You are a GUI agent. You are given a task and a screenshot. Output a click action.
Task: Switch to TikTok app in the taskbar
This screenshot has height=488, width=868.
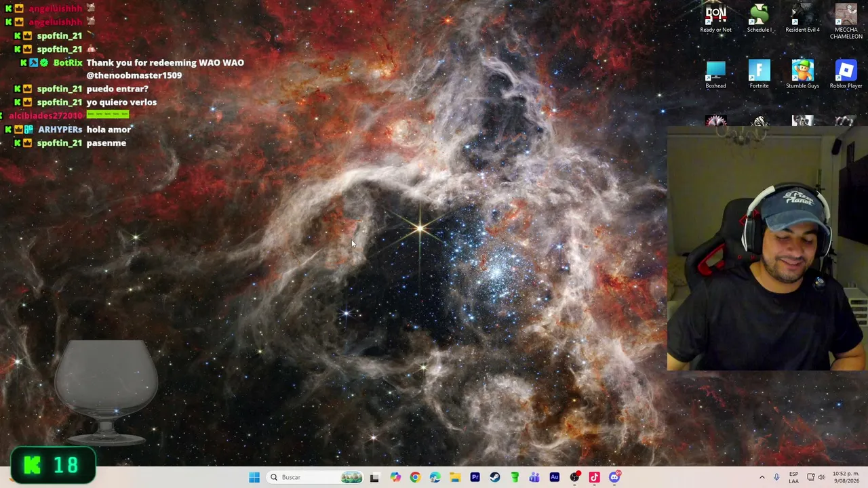(x=594, y=477)
